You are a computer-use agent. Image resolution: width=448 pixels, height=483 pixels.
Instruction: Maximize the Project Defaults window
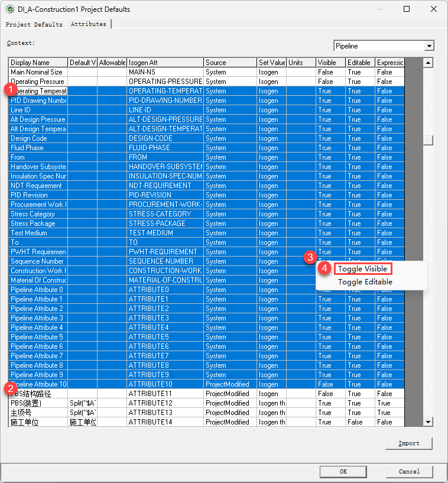(407, 9)
